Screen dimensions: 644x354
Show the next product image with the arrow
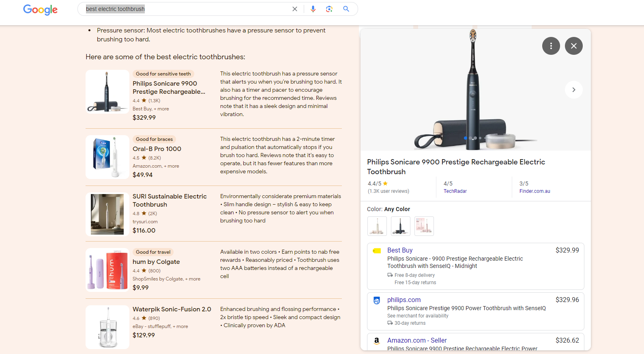tap(574, 90)
